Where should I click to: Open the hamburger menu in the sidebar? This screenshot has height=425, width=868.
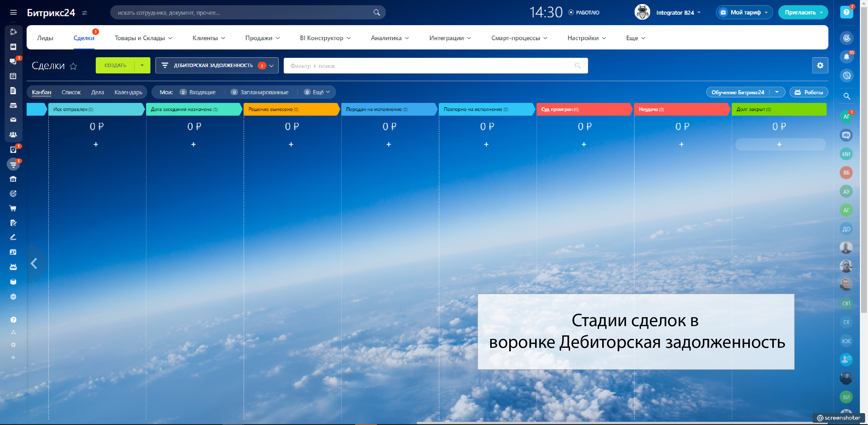pos(13,12)
